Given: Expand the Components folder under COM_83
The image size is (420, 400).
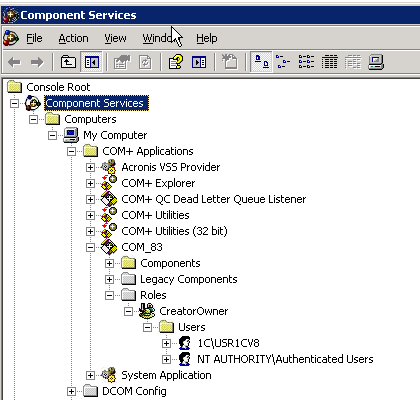Looking at the screenshot, I should pyautogui.click(x=109, y=263).
